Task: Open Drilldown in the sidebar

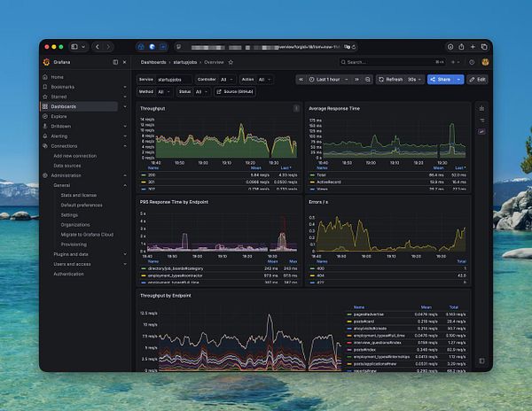Action: (60, 126)
